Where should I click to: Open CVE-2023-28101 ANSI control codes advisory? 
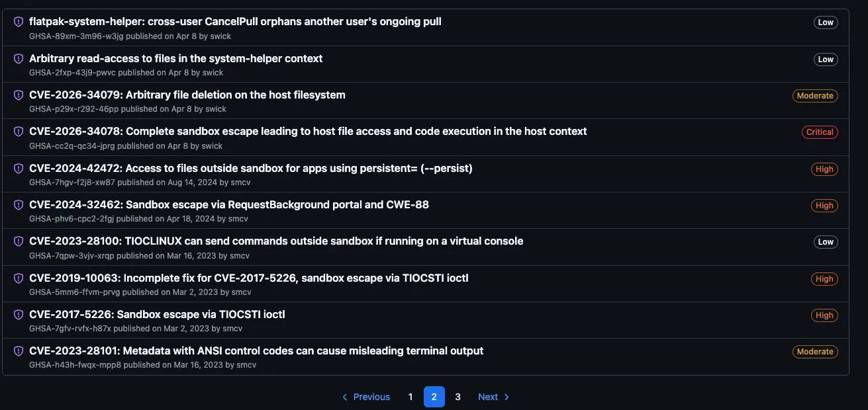pyautogui.click(x=256, y=351)
